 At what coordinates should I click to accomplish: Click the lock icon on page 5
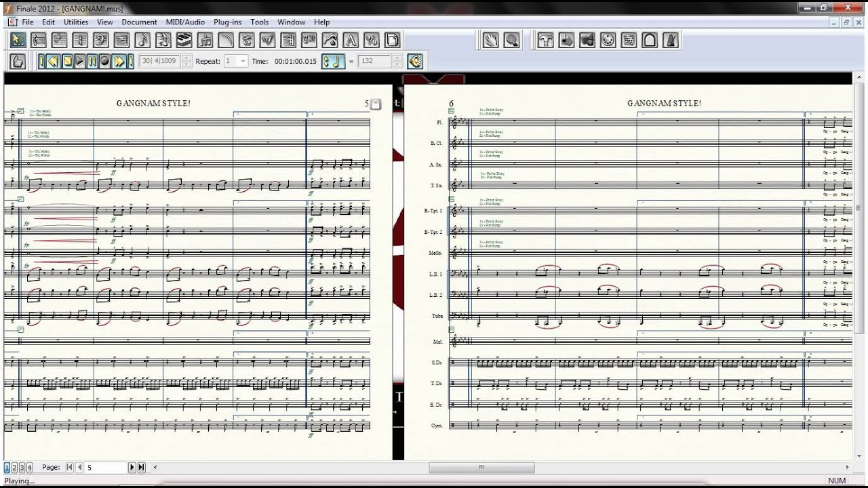[376, 104]
